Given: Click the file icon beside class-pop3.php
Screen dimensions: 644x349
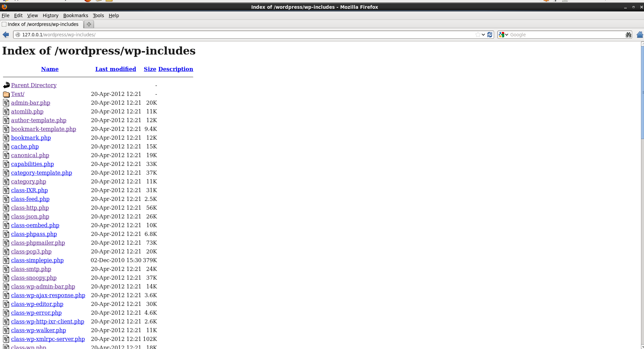Looking at the screenshot, I should point(6,251).
